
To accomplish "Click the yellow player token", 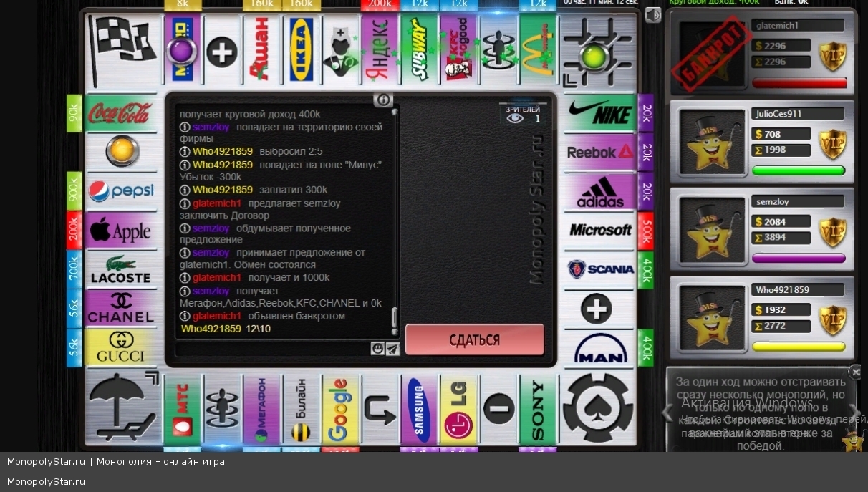I will [x=122, y=151].
